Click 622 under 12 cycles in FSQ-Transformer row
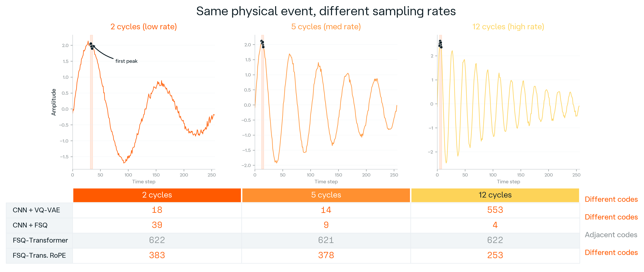 tap(495, 240)
